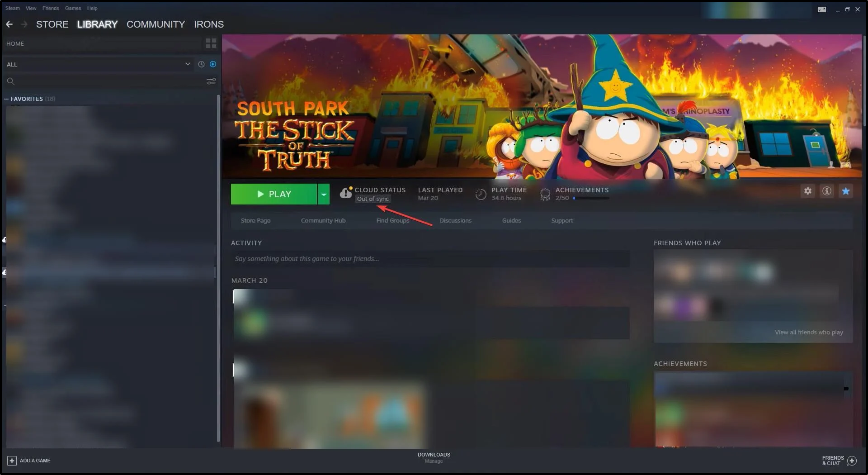868x475 pixels.
Task: Click the Last Played Mar 20 text
Action: click(440, 194)
